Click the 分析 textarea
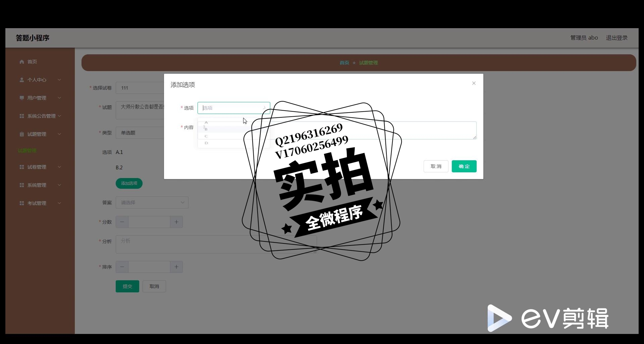Screen dimensions: 644x344 (216, 244)
